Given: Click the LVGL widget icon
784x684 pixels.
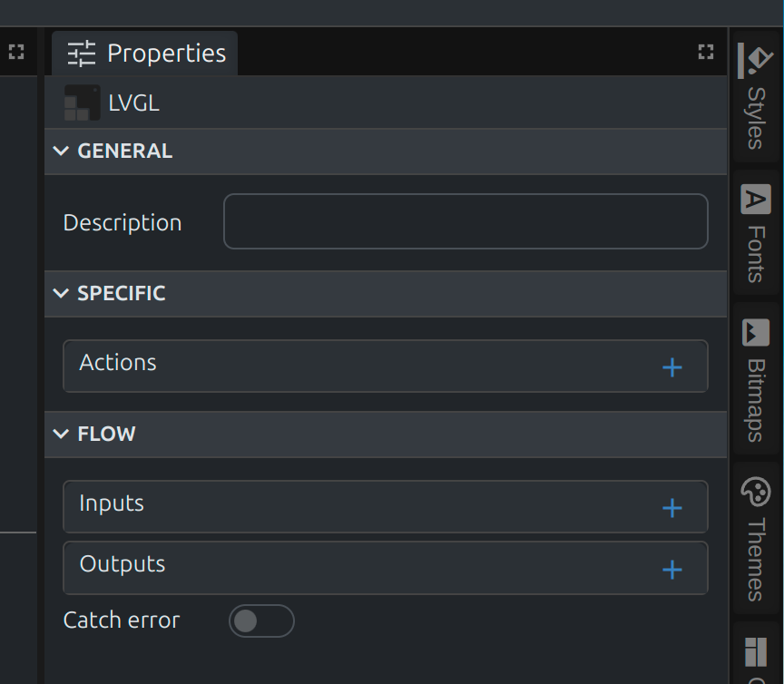Looking at the screenshot, I should pyautogui.click(x=82, y=103).
